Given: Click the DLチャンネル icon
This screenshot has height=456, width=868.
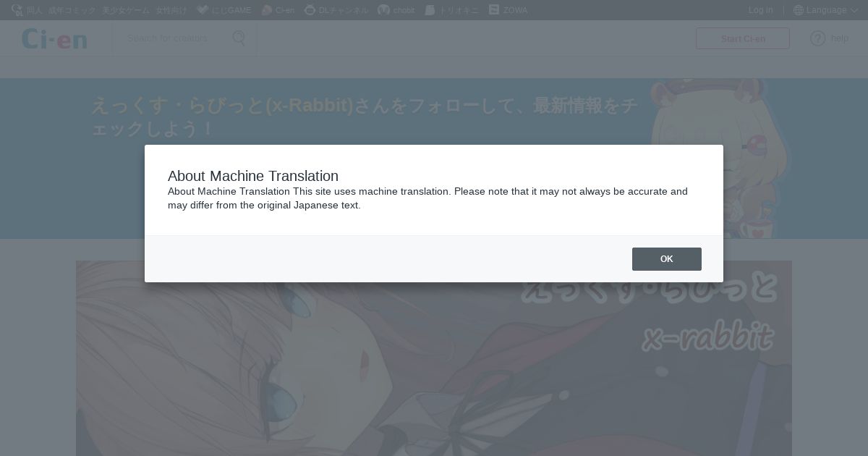Looking at the screenshot, I should 310,10.
